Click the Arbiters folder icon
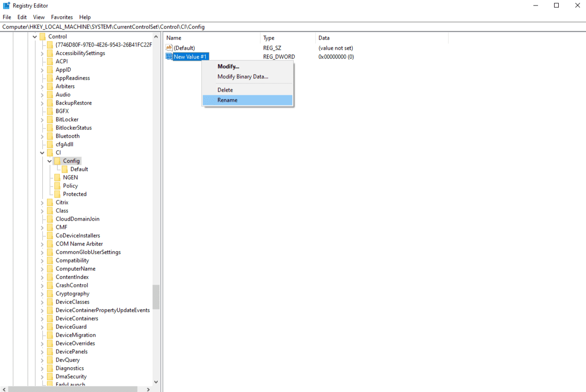This screenshot has height=392, width=586. 50,86
